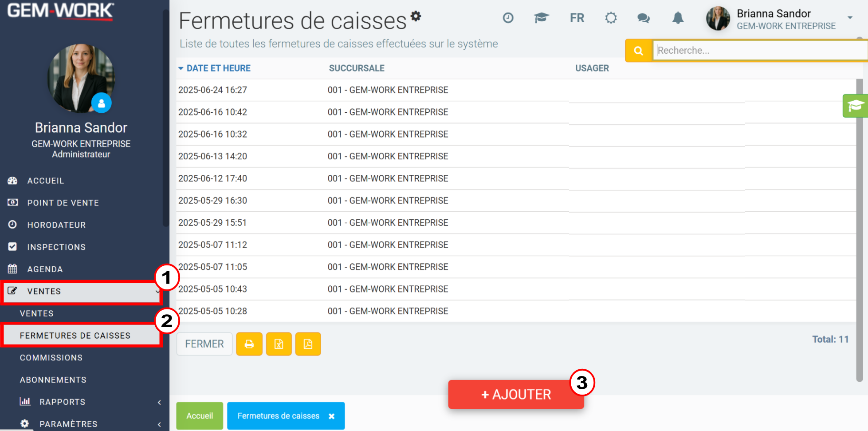The height and width of the screenshot is (431, 868).
Task: Click the page settings gear beside the title
Action: tap(416, 16)
